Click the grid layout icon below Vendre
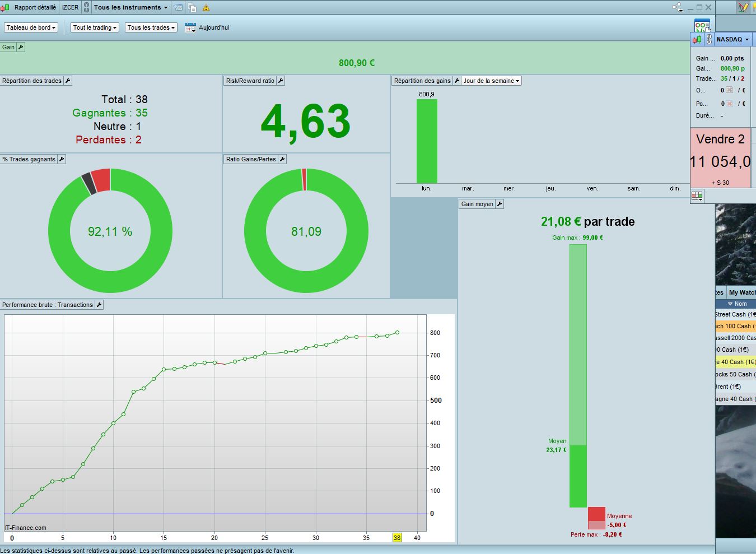This screenshot has width=756, height=554. [x=697, y=195]
